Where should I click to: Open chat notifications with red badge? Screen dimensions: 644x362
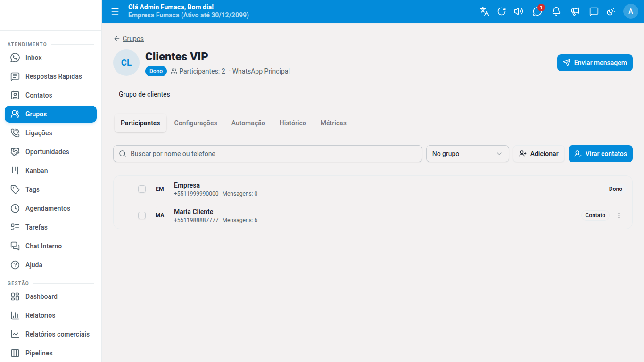tap(537, 11)
